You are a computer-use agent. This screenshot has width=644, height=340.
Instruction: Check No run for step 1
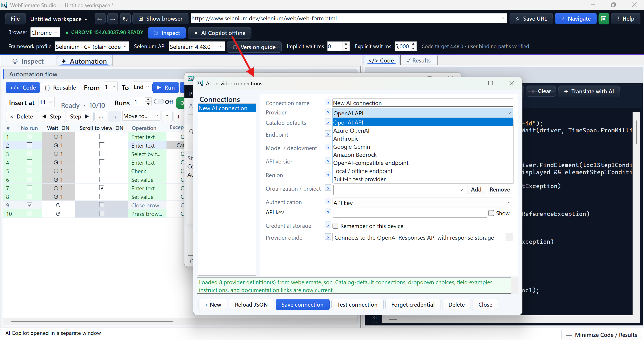(x=30, y=137)
